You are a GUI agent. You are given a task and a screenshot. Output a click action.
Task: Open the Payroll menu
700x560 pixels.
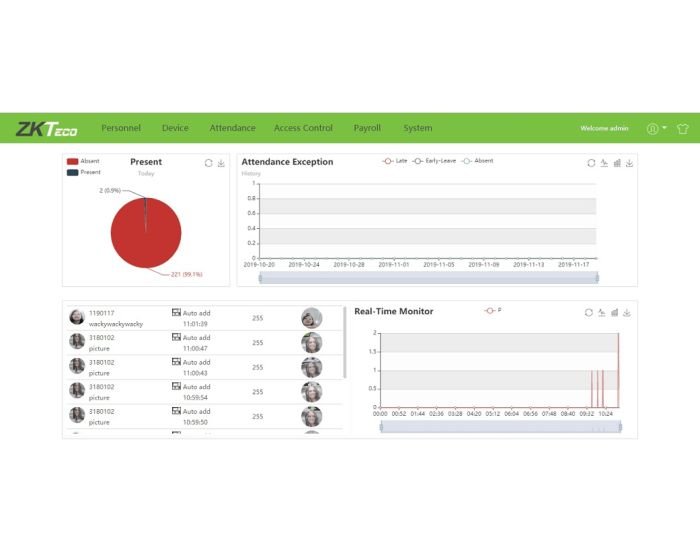point(367,128)
